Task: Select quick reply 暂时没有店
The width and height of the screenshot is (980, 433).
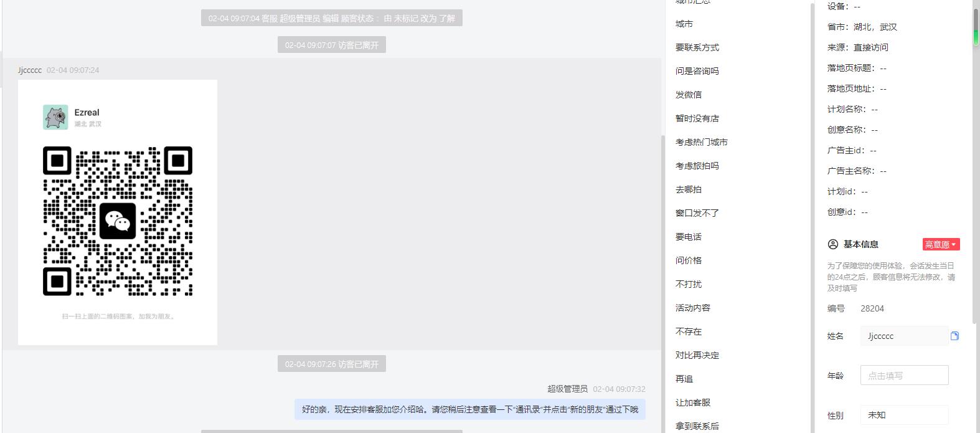Action: tap(697, 118)
